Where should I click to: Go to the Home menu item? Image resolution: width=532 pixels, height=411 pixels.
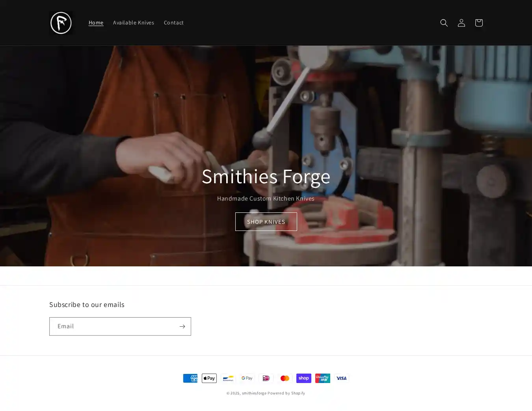tap(96, 23)
